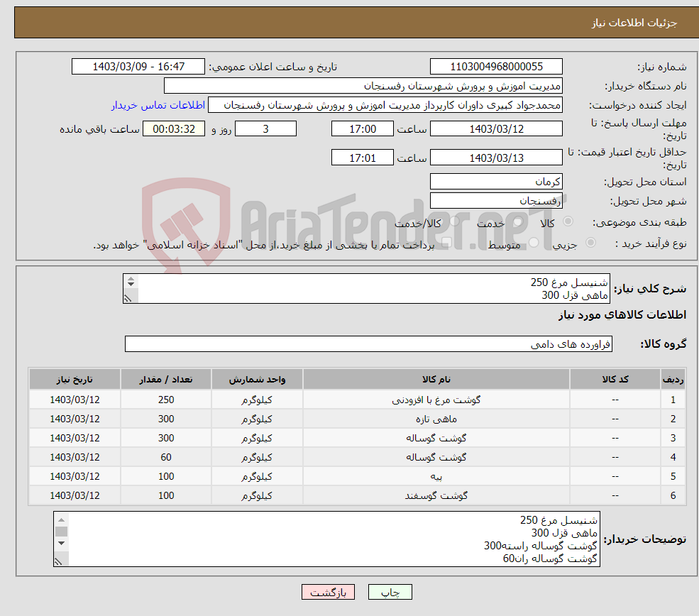Click resize grip of شرح کلی نیاز textarea
Viewport: 699px width, 616px height.
click(128, 299)
